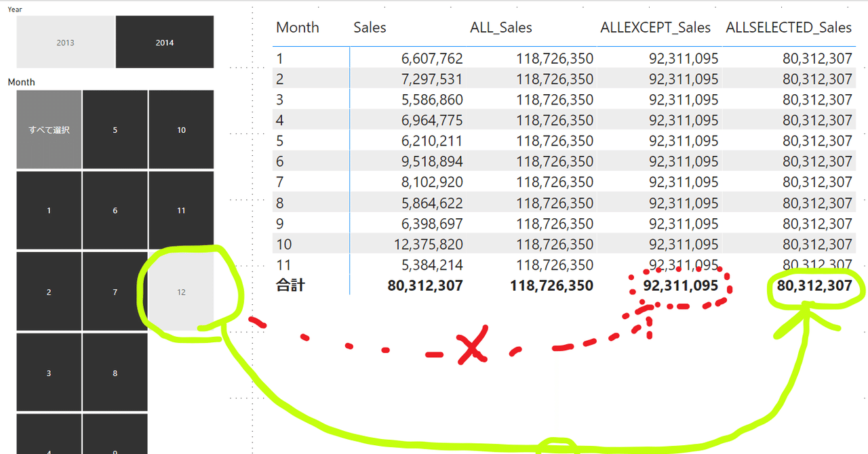The height and width of the screenshot is (454, 868).
Task: Click the ALLSELECTED_Sales column header
Action: coord(789,27)
